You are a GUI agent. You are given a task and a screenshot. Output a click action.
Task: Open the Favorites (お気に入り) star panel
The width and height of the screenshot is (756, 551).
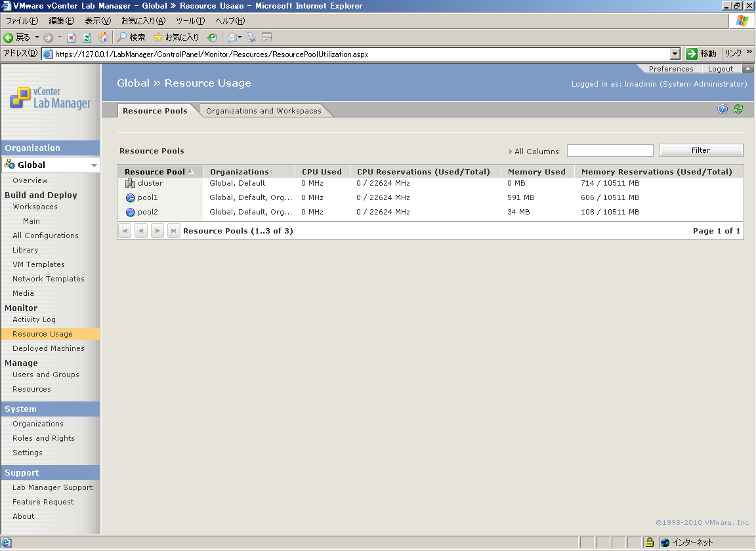point(176,37)
